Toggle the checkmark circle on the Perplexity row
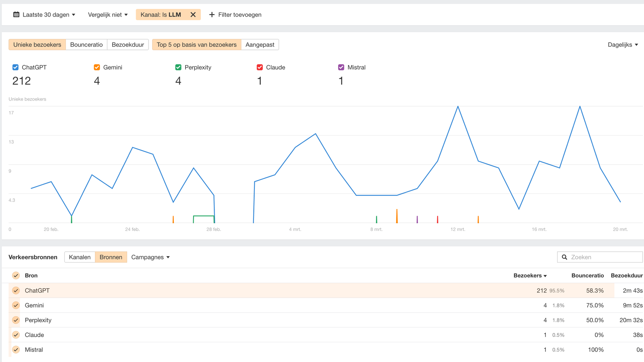Viewport: 644px width, 362px height. tap(16, 320)
